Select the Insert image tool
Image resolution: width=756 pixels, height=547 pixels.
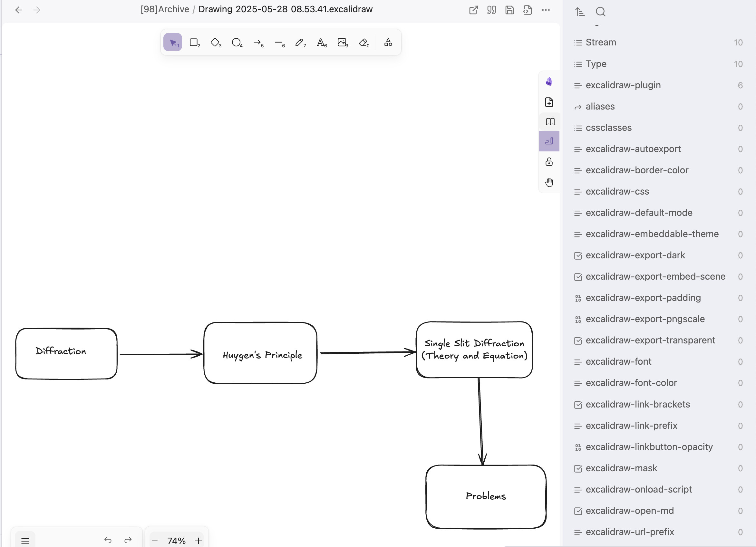click(342, 42)
